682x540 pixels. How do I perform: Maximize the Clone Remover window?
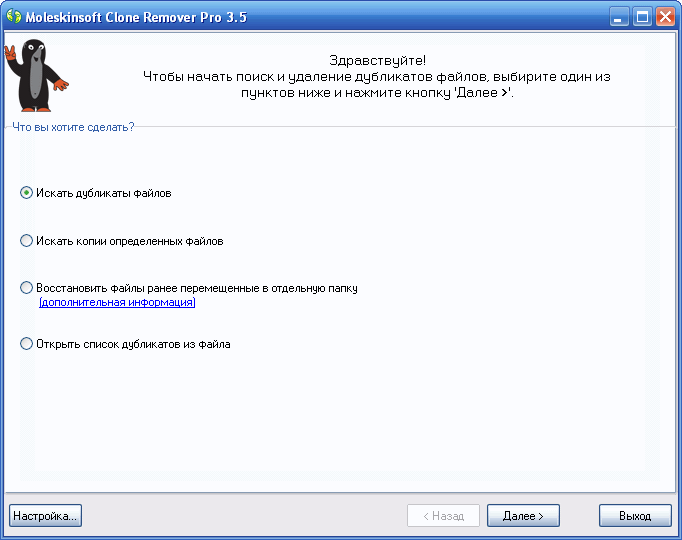642,17
